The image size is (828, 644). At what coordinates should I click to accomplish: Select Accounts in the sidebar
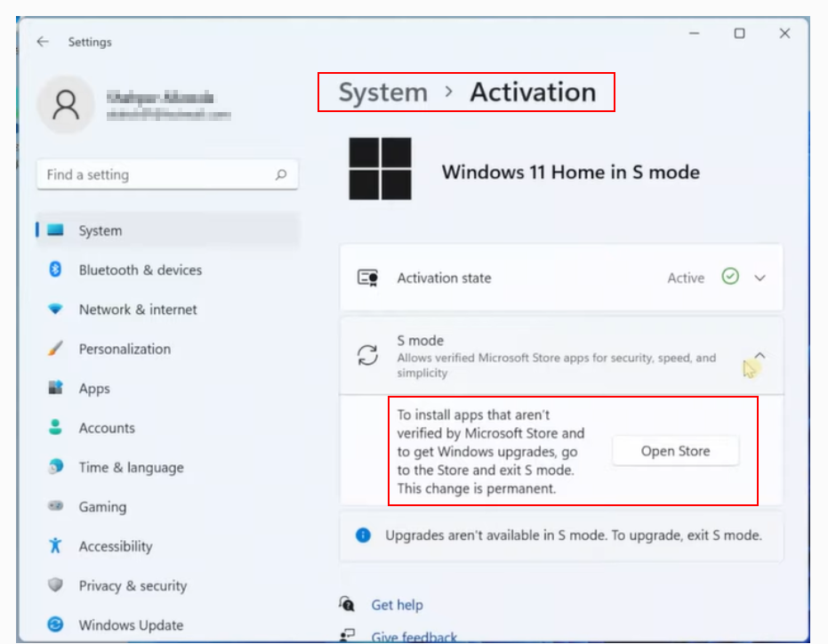(168, 427)
